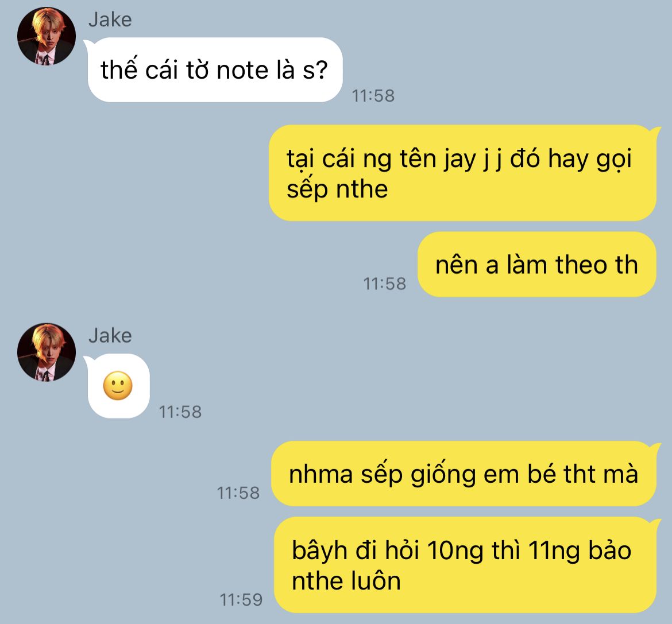Viewport: 672px width, 624px height.
Task: Tap the 11:58 timestamp beside the emoji bubble
Action: point(180,412)
